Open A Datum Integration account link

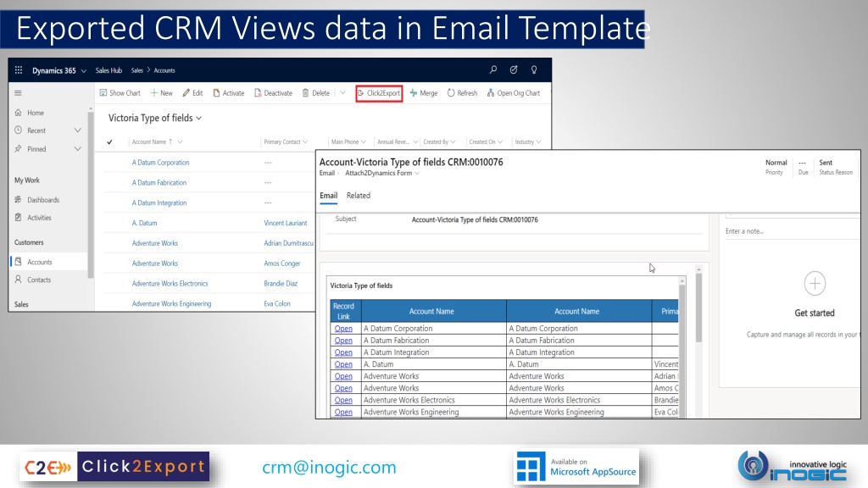coord(159,203)
